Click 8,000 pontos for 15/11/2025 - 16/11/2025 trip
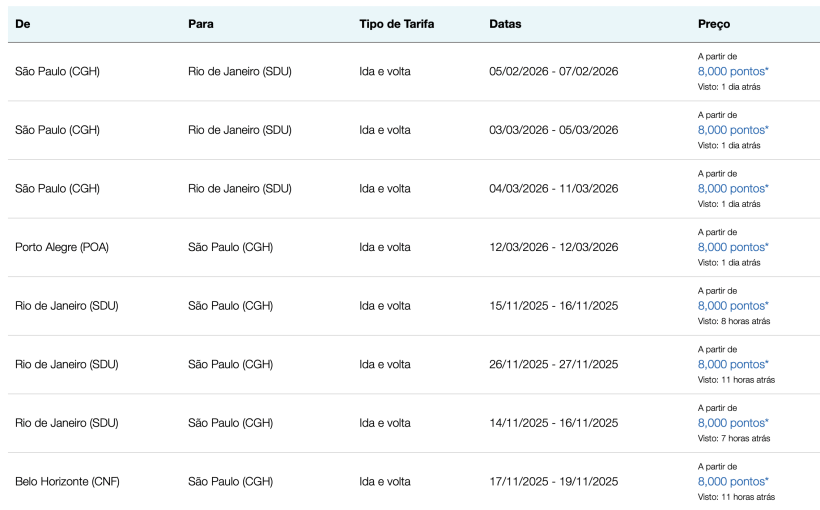The height and width of the screenshot is (510, 820). click(x=732, y=306)
